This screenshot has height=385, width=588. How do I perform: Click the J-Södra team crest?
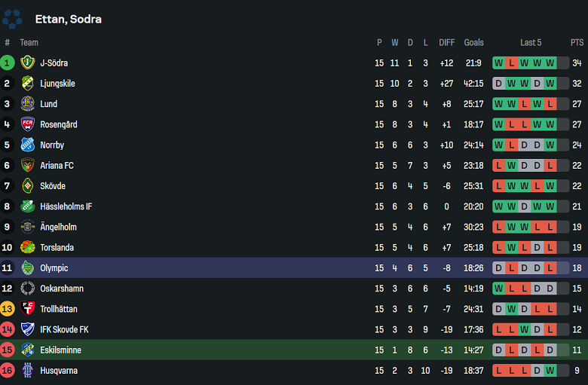tap(28, 63)
